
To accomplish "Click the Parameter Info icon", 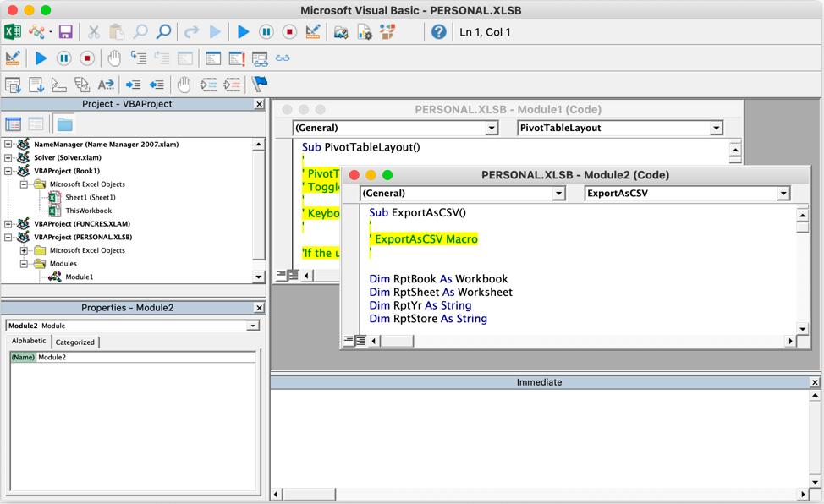I will [x=82, y=85].
